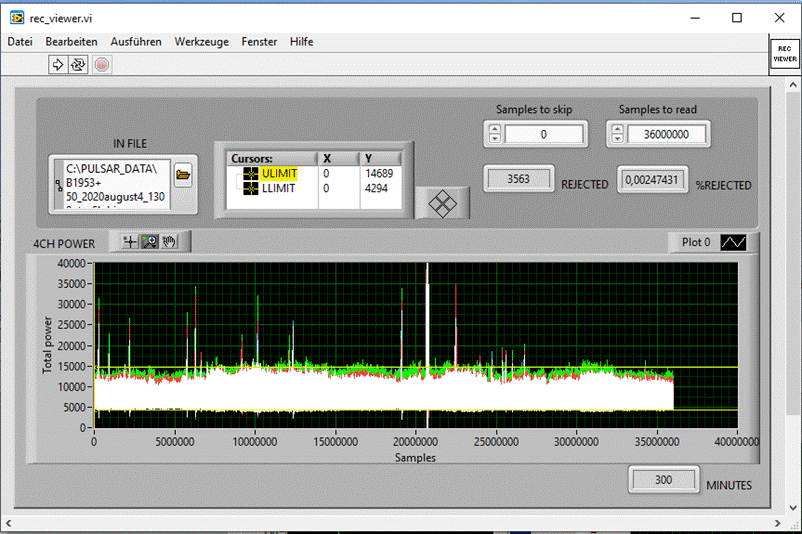Open the Datei menu
Image resolution: width=802 pixels, height=534 pixels.
[20, 42]
